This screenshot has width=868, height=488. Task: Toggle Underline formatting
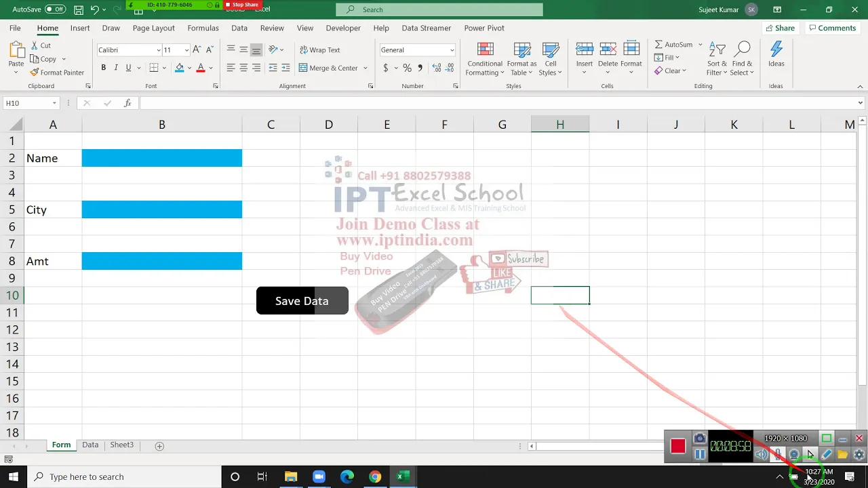pos(128,68)
